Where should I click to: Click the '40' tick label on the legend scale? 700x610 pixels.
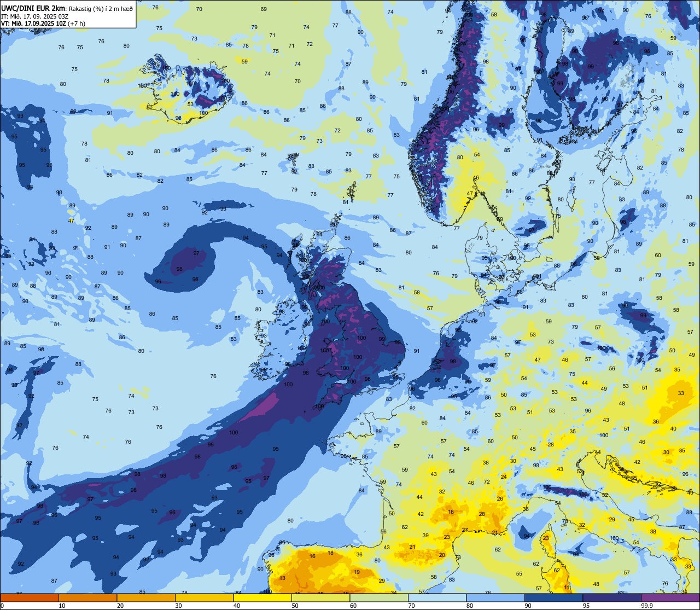pos(237,606)
